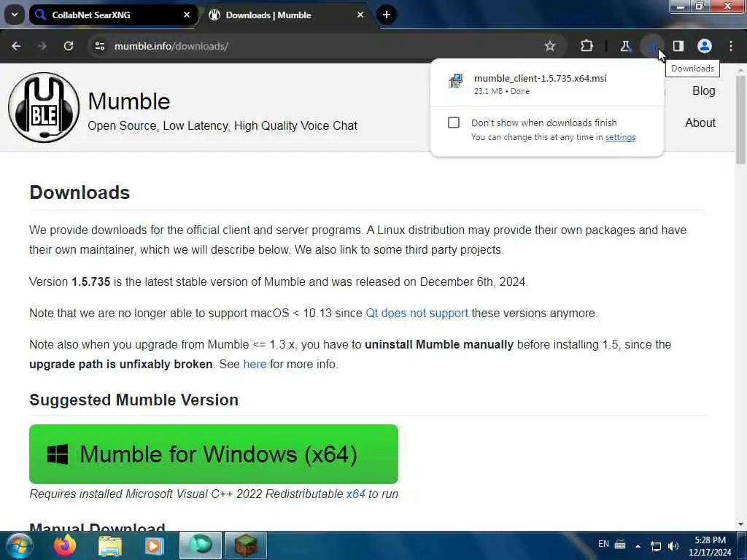Select the Downloads | Mumble tab
Image resolution: width=747 pixels, height=560 pixels.
(287, 15)
